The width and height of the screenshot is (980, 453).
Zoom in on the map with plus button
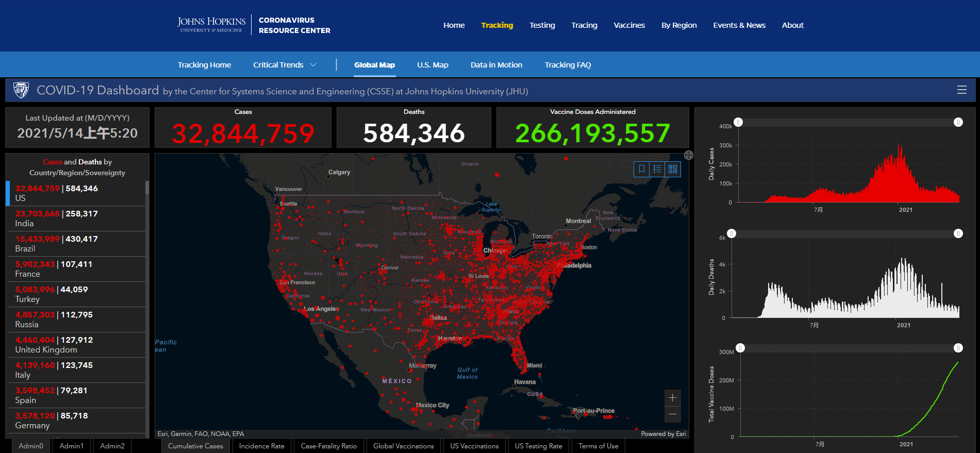[673, 398]
